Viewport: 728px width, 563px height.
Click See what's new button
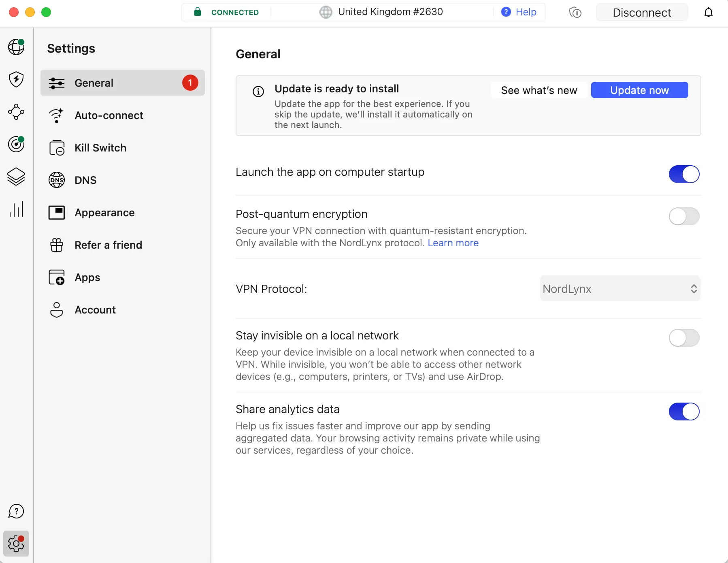[539, 90]
